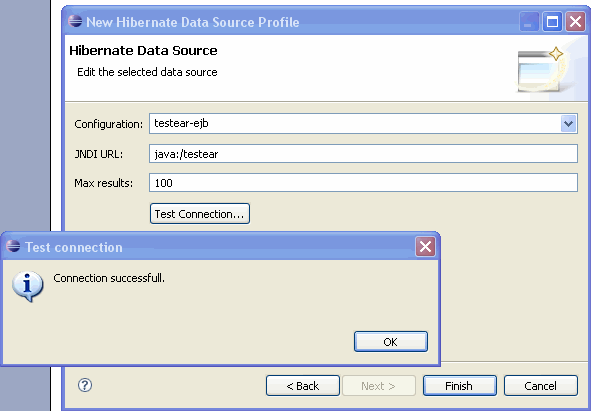This screenshot has height=411, width=591.
Task: Click the JNDI URL field containing java:/testear
Action: (363, 154)
